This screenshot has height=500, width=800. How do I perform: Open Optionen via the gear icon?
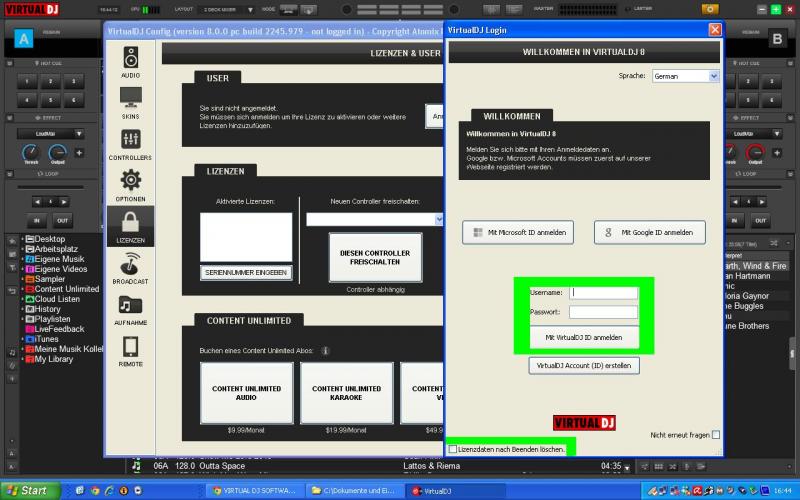click(x=131, y=184)
